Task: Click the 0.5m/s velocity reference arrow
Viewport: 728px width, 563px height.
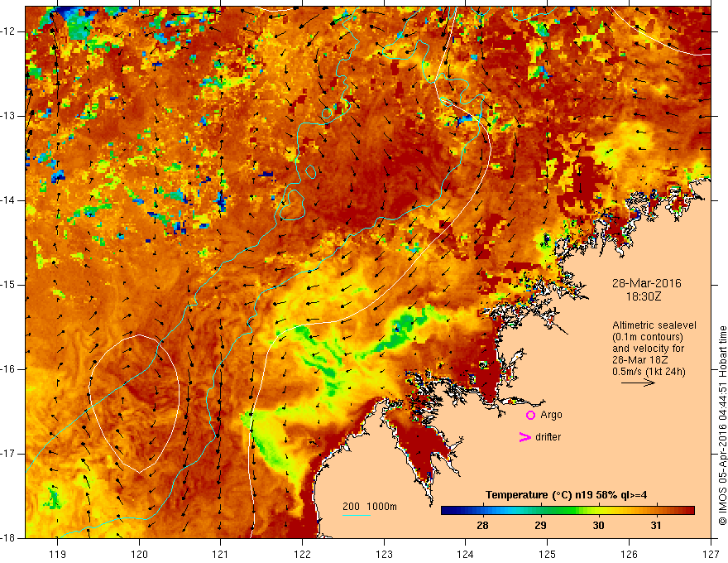Action: tap(639, 383)
